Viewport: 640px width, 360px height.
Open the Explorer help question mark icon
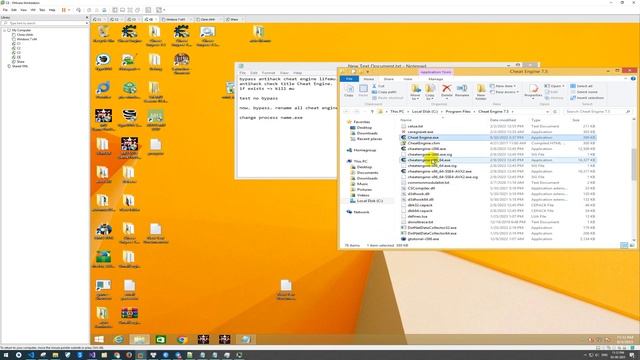633,78
